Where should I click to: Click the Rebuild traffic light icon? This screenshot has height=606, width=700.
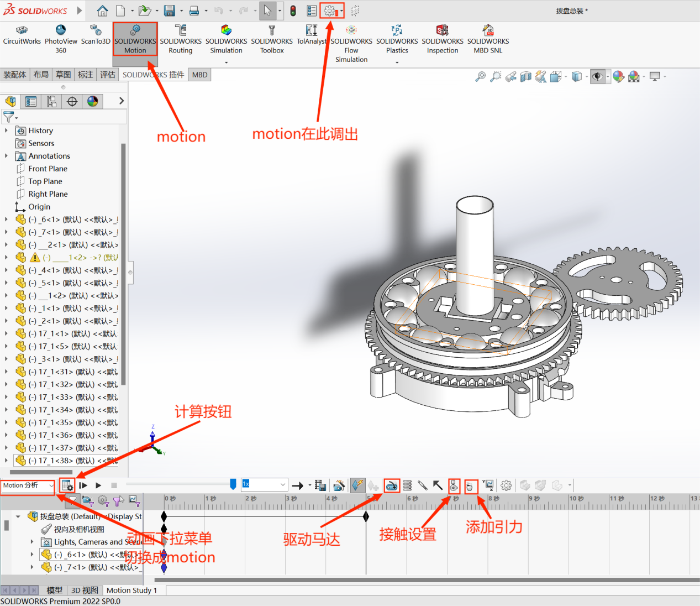pos(293,11)
